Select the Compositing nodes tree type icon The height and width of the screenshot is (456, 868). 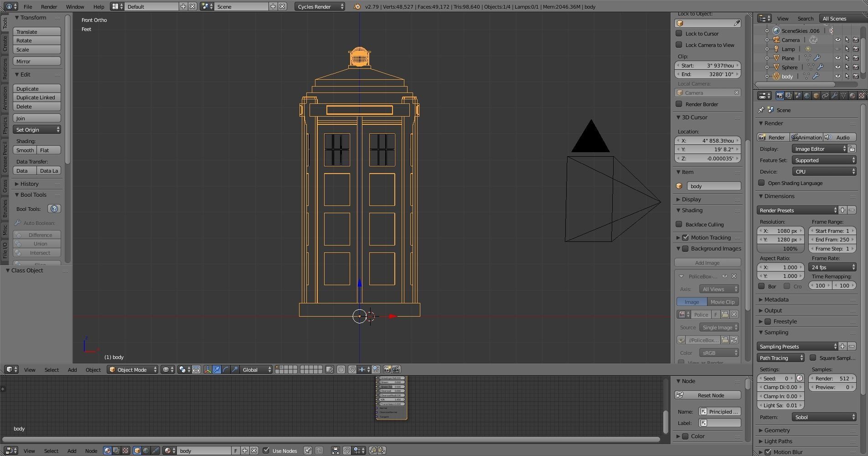click(116, 451)
